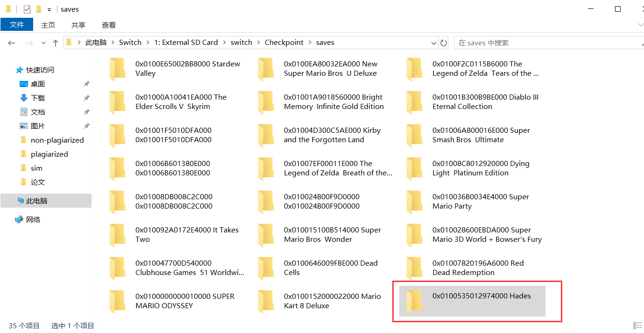The image size is (644, 333).
Task: Select Zelda Breath of the Wild folder icon
Action: click(x=266, y=169)
